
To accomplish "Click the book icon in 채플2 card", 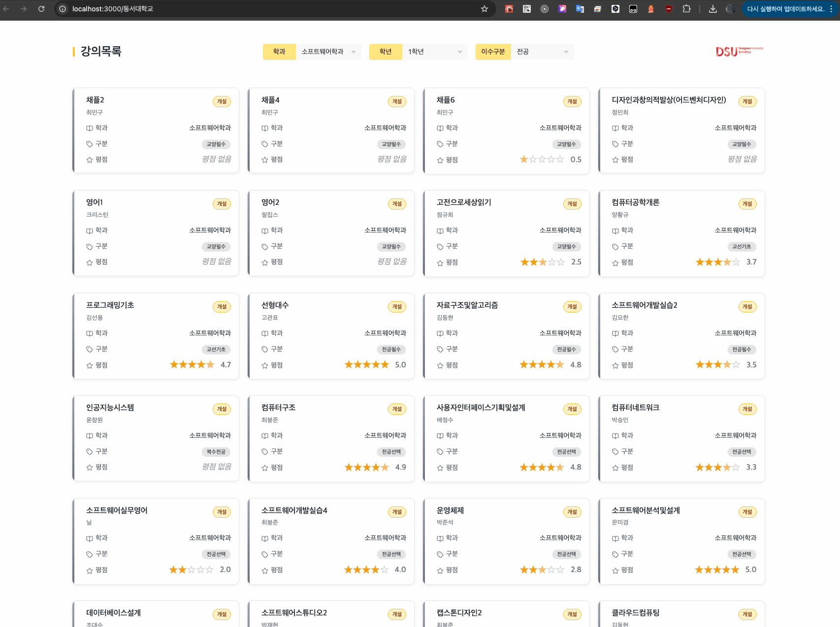I will tap(90, 128).
